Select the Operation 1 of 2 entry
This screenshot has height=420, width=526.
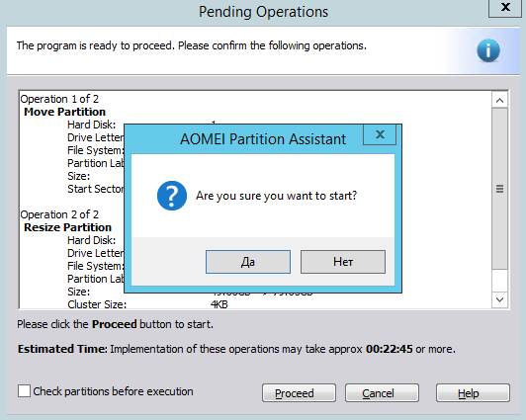[59, 99]
